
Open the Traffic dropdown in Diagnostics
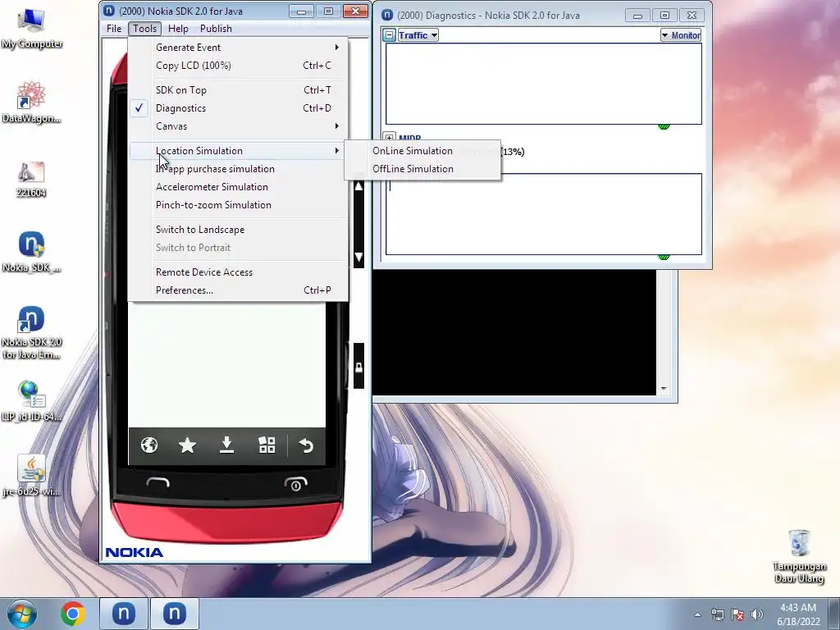coord(418,35)
